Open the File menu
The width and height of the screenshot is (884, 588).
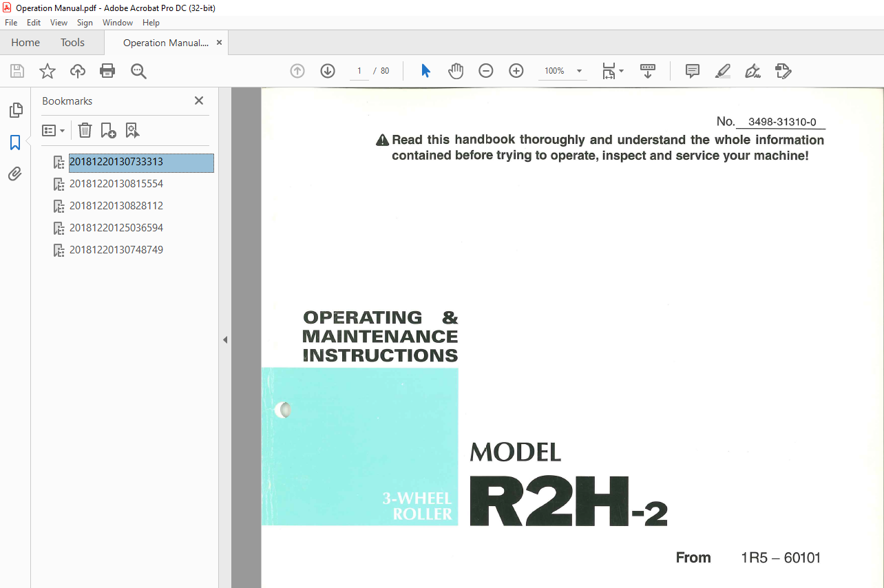coord(11,23)
